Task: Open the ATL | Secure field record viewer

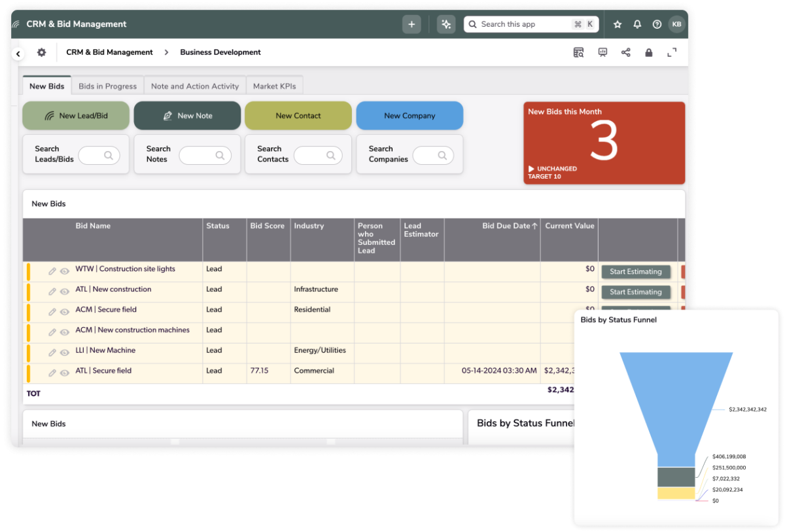Action: [65, 370]
